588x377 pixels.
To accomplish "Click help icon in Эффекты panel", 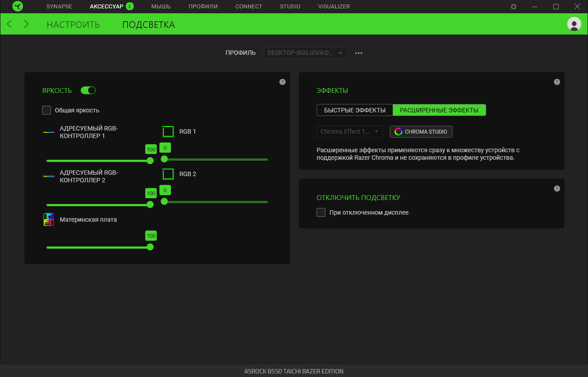I will [x=557, y=82].
